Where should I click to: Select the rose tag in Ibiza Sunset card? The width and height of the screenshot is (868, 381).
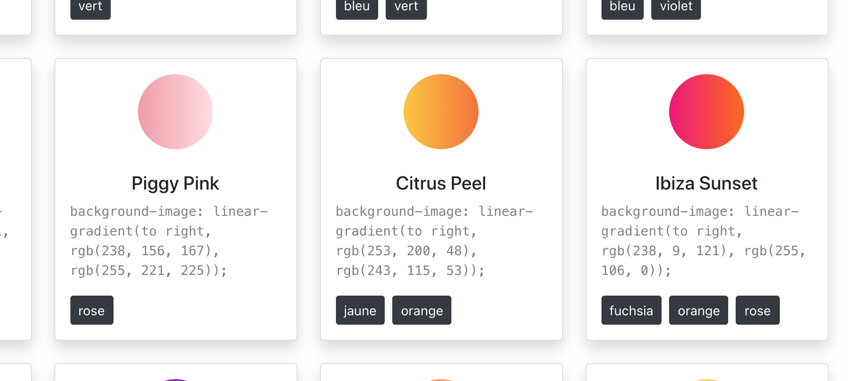click(x=757, y=310)
